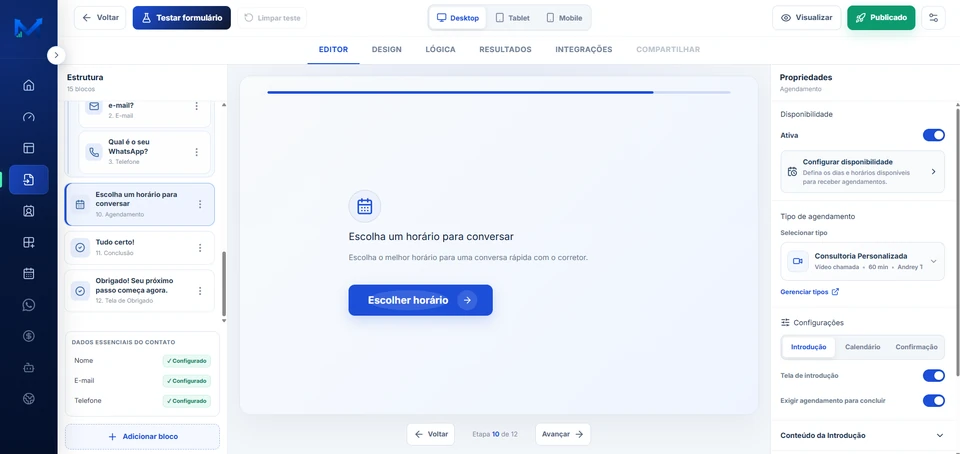Image resolution: width=960 pixels, height=454 pixels.
Task: Switch to the LÓGICA tab
Action: point(440,50)
